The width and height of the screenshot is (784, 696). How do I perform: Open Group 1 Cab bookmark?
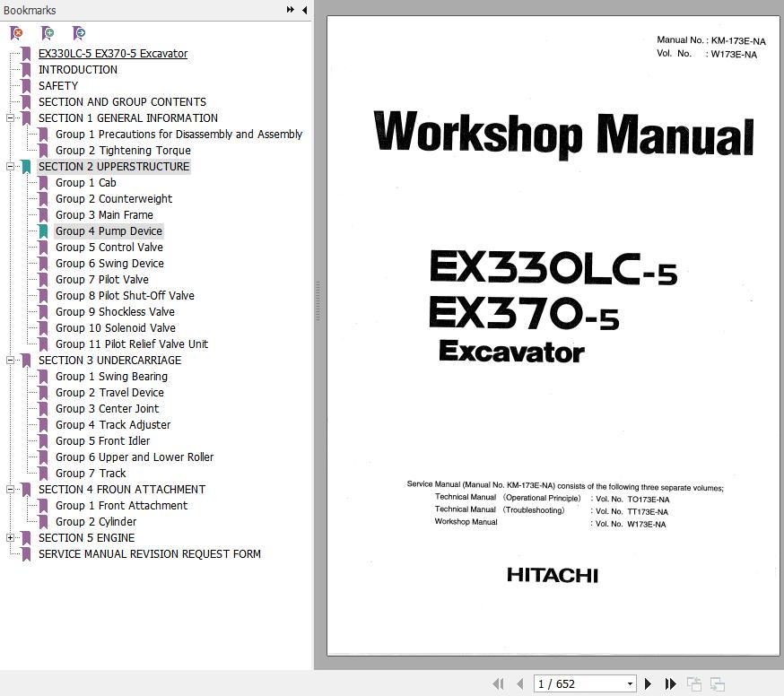86,182
